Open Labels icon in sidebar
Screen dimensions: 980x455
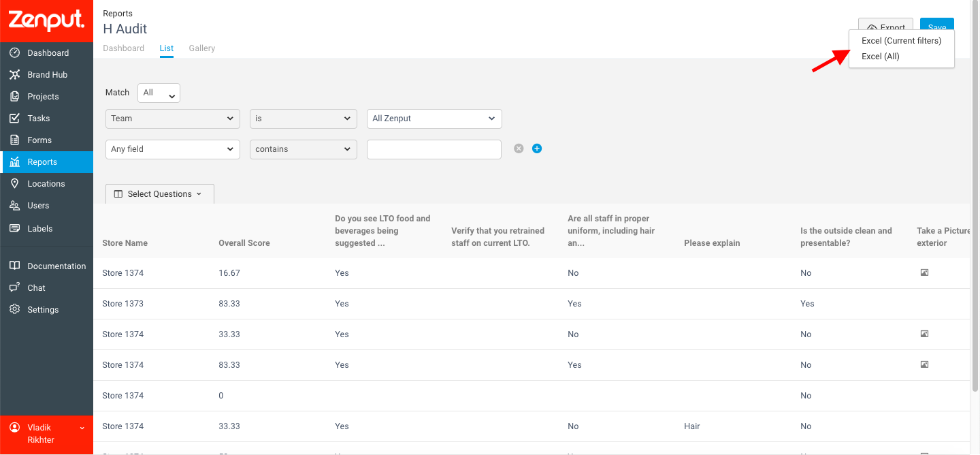coord(14,229)
